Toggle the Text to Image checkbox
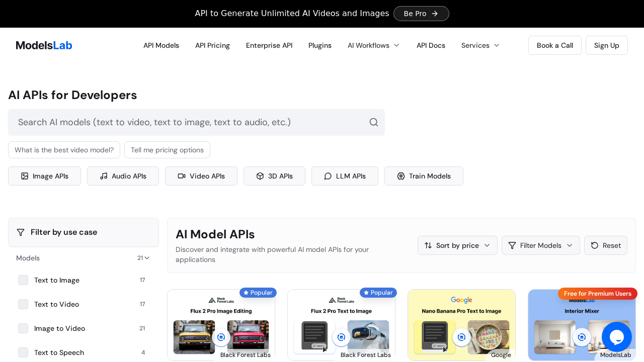The width and height of the screenshot is (644, 362). (23, 280)
